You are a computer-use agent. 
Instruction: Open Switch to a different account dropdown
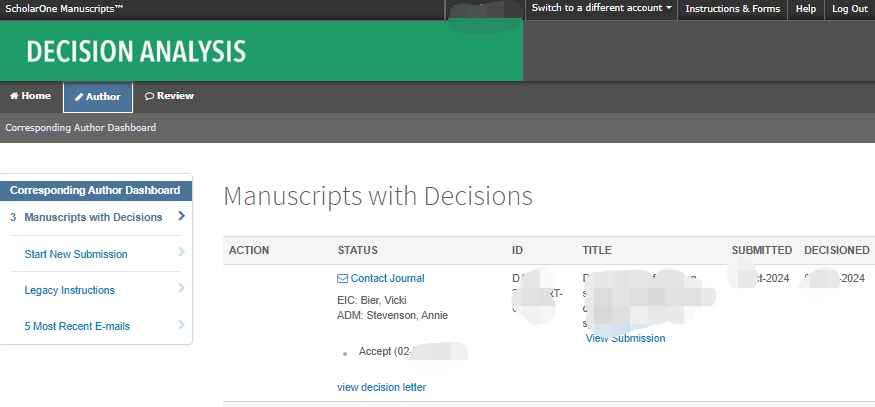601,9
